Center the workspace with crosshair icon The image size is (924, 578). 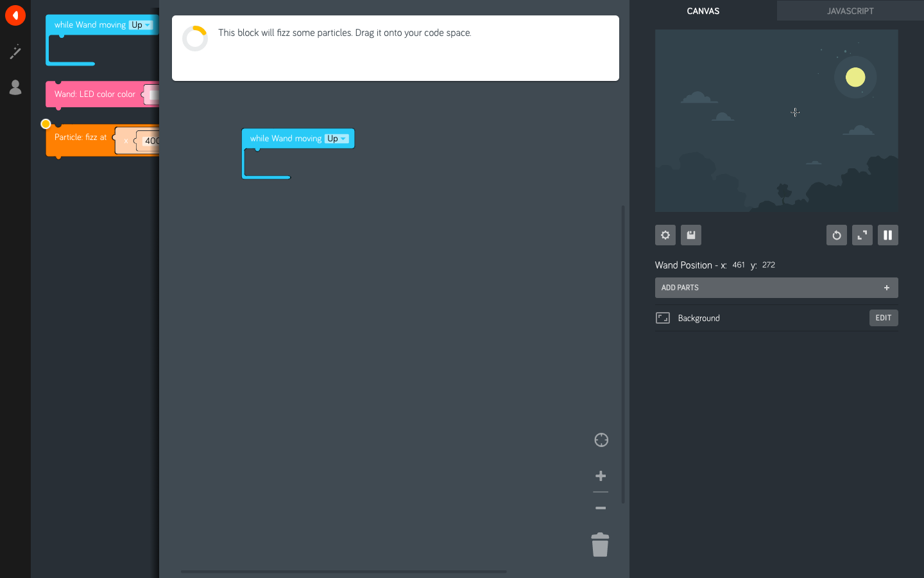pyautogui.click(x=601, y=440)
